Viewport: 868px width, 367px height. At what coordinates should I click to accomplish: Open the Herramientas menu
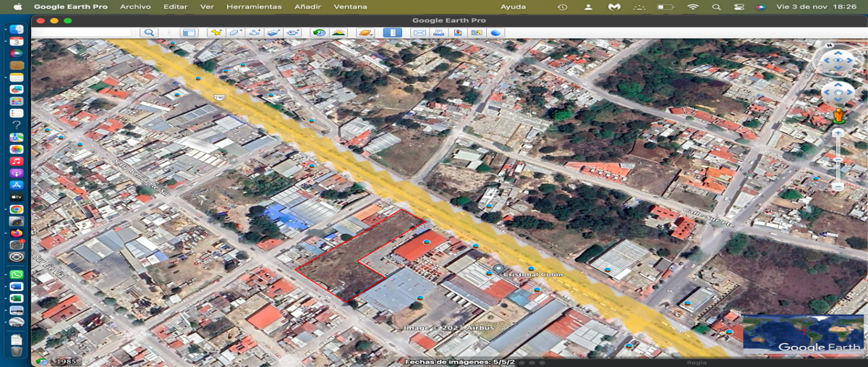(254, 7)
